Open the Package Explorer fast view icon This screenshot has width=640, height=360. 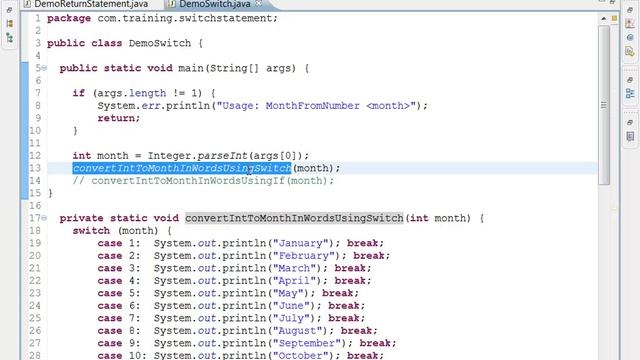tap(9, 24)
